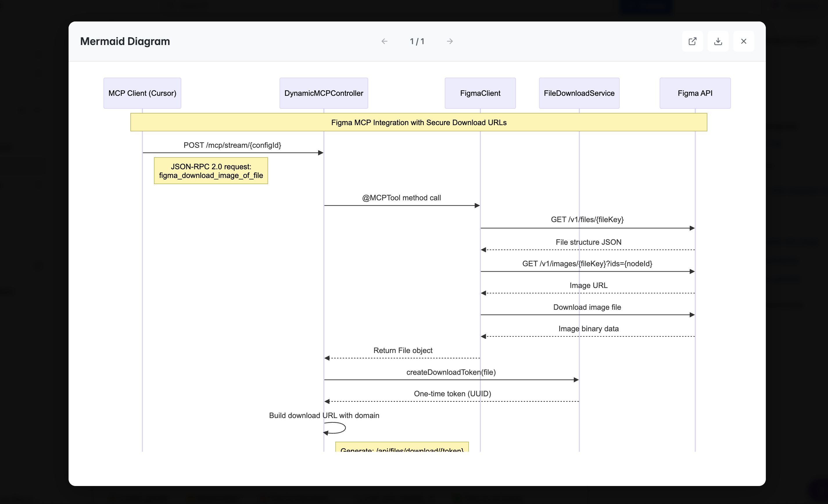Image resolution: width=828 pixels, height=504 pixels.
Task: Go to next diagram arrow
Action: 450,41
